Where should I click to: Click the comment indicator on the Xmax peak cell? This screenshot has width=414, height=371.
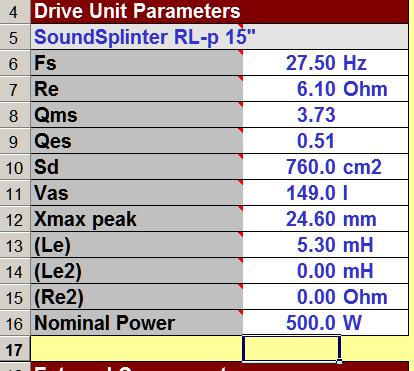[241, 208]
